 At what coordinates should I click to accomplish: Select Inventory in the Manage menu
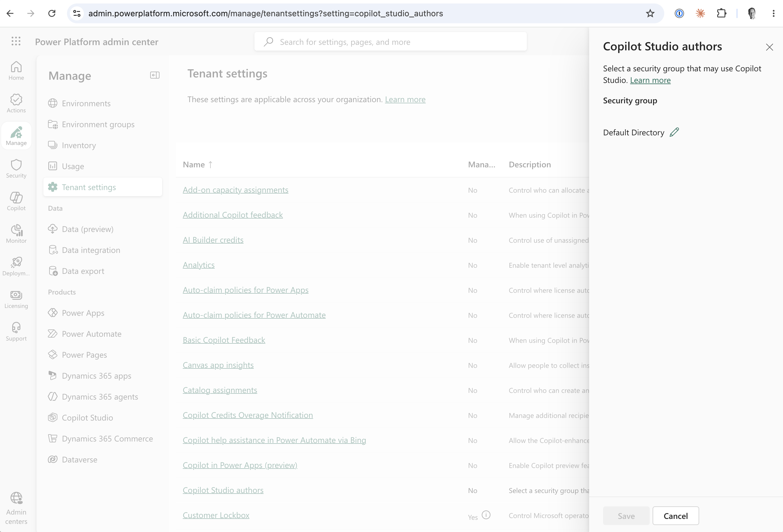(x=103, y=145)
